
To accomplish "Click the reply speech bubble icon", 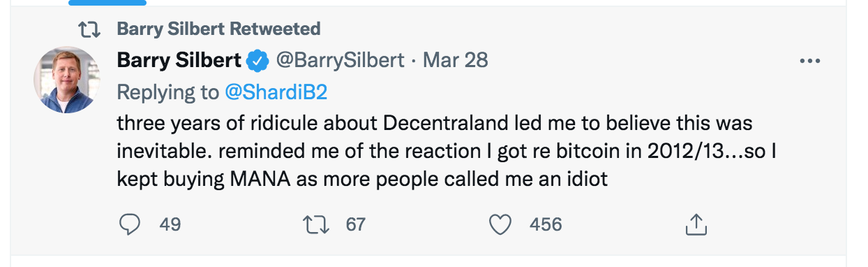I will [130, 224].
